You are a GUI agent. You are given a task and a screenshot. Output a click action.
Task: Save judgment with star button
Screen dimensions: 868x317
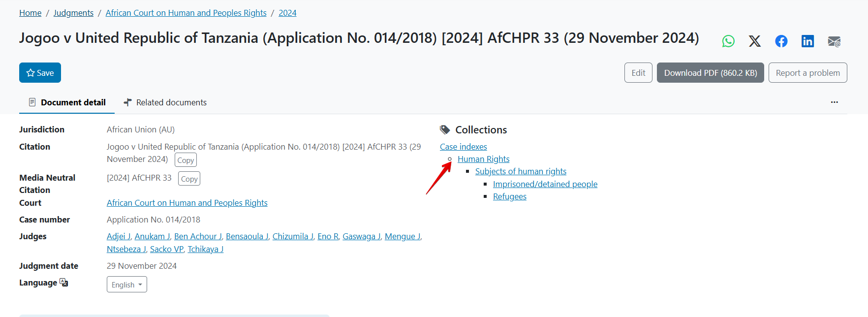tap(40, 73)
